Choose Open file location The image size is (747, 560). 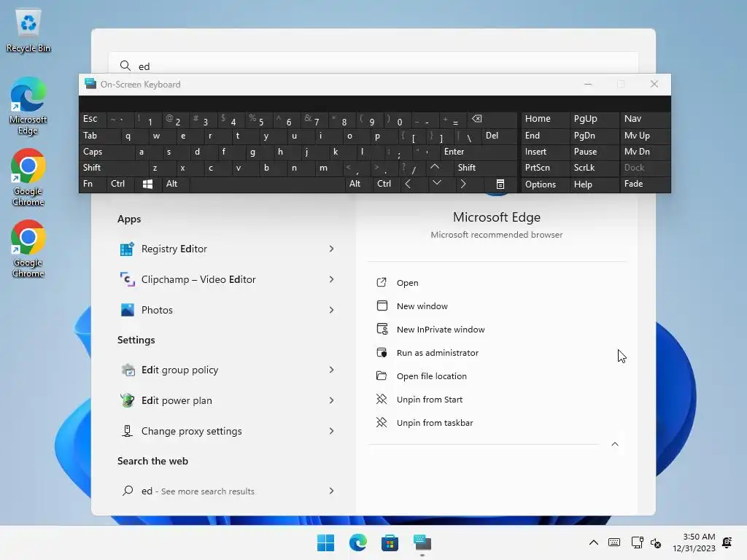[x=497, y=376]
